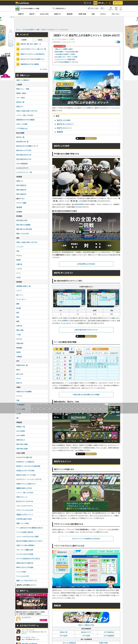Enlarge the right 大谷翔平 stats screenshot
138x644 pixels.
103,298
